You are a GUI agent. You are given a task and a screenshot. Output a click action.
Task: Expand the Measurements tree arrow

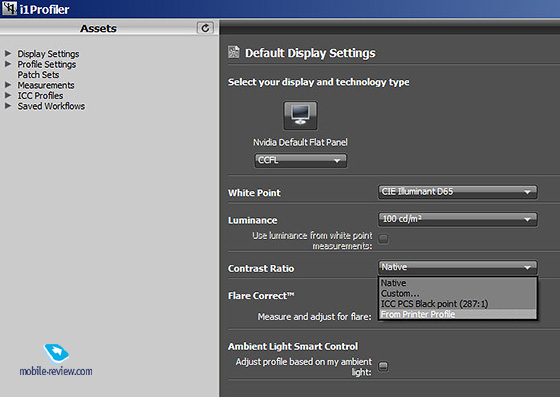[x=8, y=85]
